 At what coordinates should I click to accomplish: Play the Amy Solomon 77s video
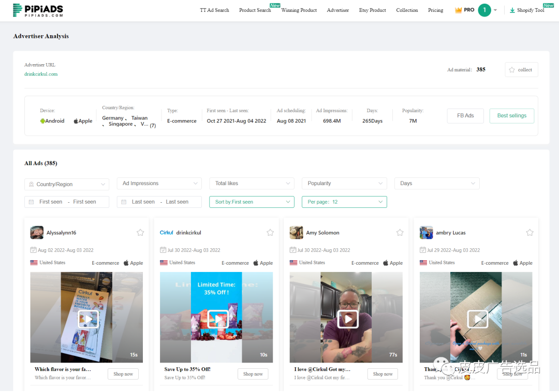point(348,319)
